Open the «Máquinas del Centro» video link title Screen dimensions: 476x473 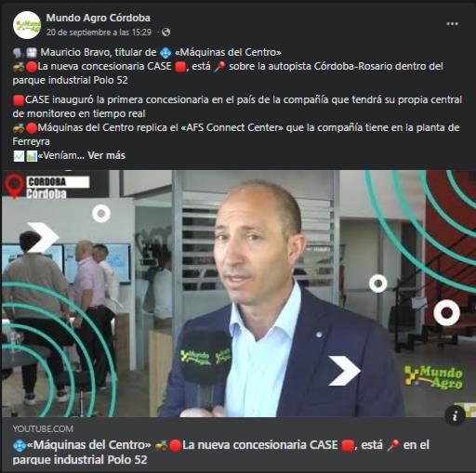click(x=221, y=452)
